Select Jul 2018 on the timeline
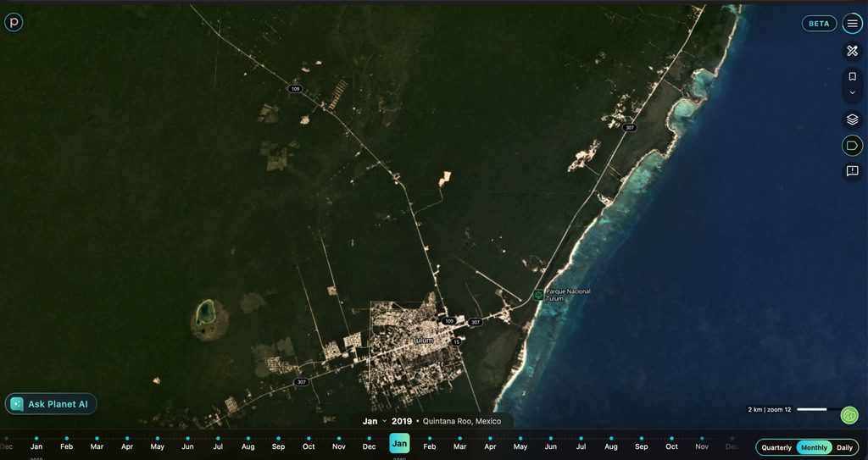The width and height of the screenshot is (868, 460). (x=218, y=446)
